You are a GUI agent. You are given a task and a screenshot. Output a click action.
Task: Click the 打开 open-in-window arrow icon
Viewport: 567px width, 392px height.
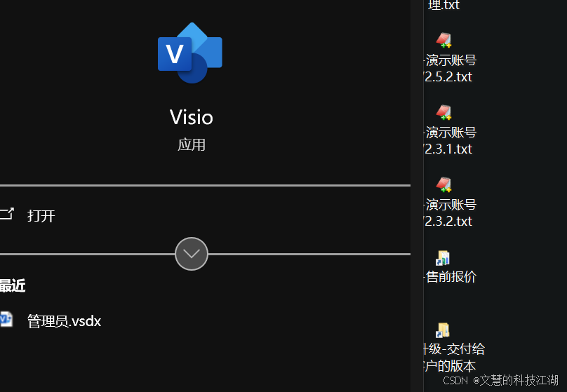coord(7,214)
